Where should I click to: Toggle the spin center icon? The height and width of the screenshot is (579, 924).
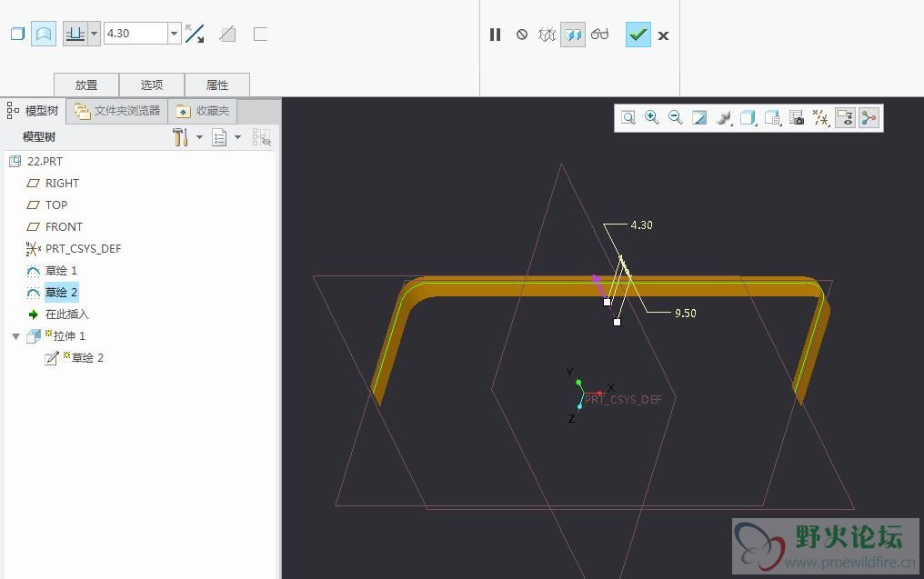click(869, 118)
